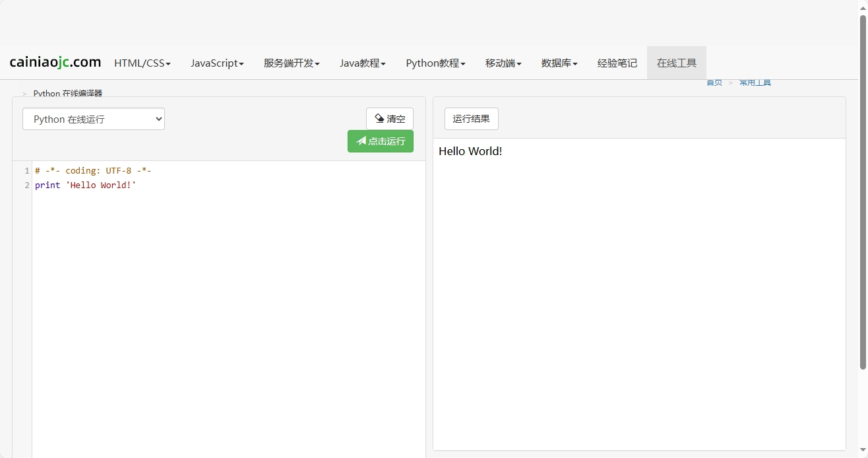The image size is (868, 458).
Task: Click line 2 print statement in editor
Action: pyautogui.click(x=85, y=185)
